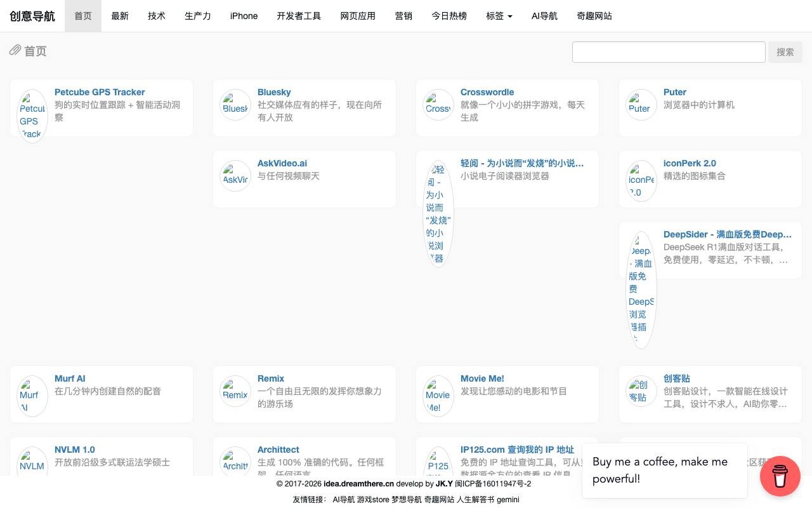Switch to the iPhone category
812x508 pixels.
pyautogui.click(x=244, y=16)
